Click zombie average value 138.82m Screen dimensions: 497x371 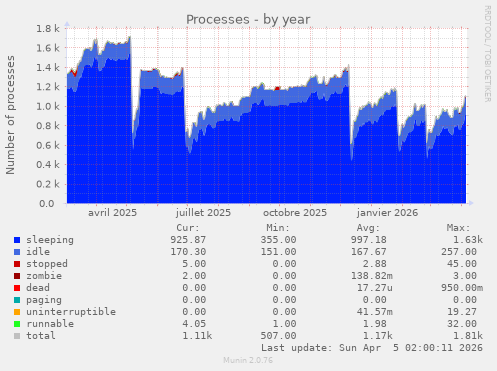[x=372, y=276]
